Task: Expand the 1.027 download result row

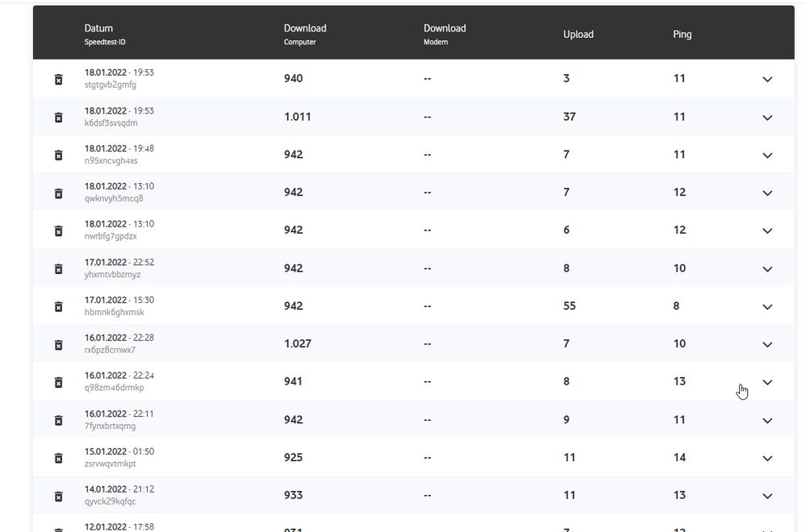Action: point(767,344)
